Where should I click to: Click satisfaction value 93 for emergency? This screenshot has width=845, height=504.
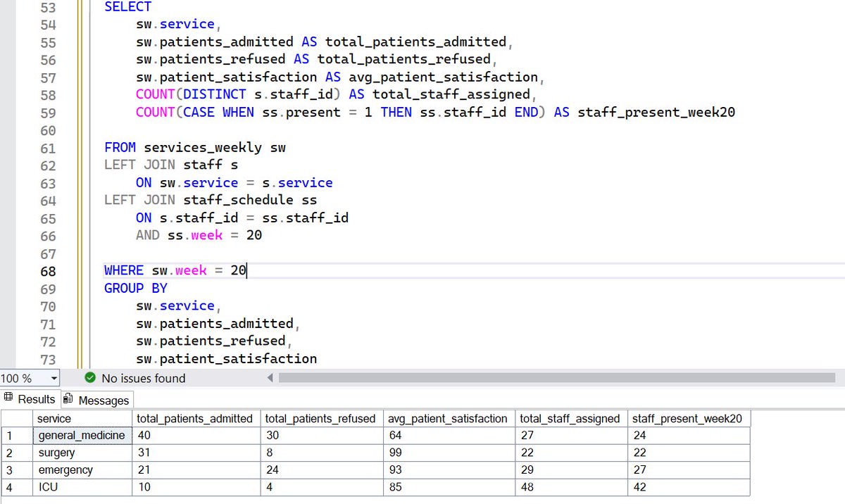click(449, 470)
